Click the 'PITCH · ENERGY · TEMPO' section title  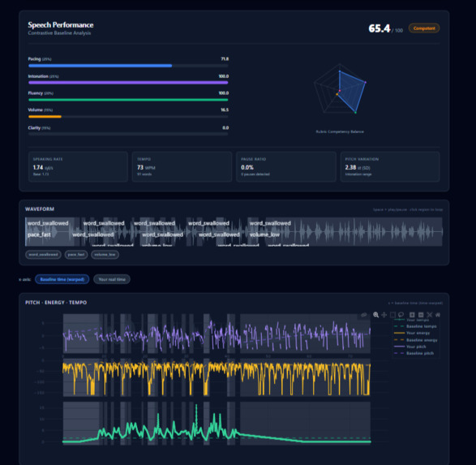pos(56,303)
